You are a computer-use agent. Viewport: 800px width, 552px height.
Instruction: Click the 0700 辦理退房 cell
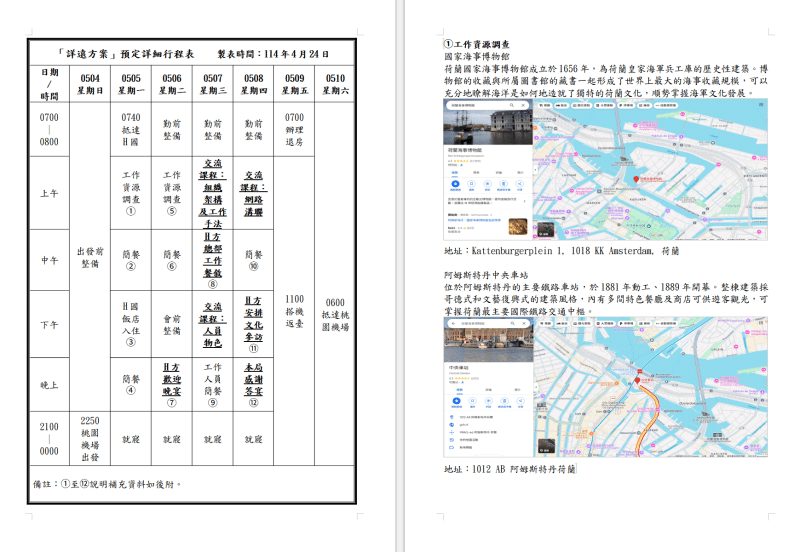coord(294,130)
